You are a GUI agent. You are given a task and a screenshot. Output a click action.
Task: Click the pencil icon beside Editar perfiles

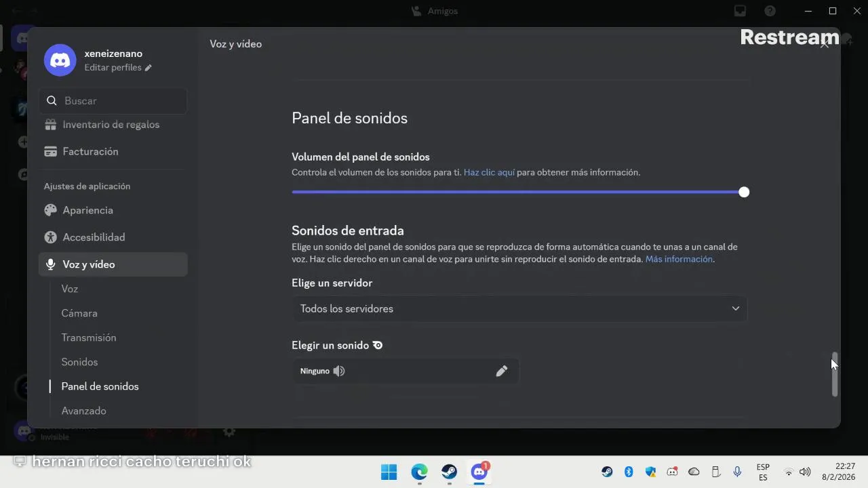coord(149,68)
